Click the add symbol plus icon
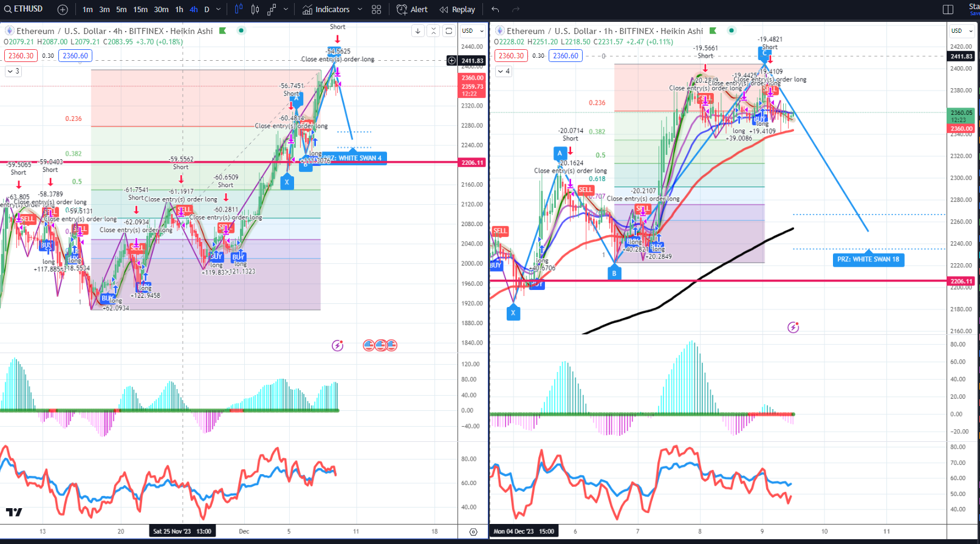 63,9
